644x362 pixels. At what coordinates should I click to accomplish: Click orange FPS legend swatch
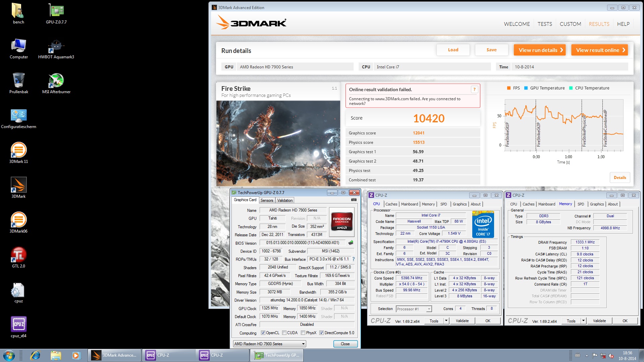509,88
